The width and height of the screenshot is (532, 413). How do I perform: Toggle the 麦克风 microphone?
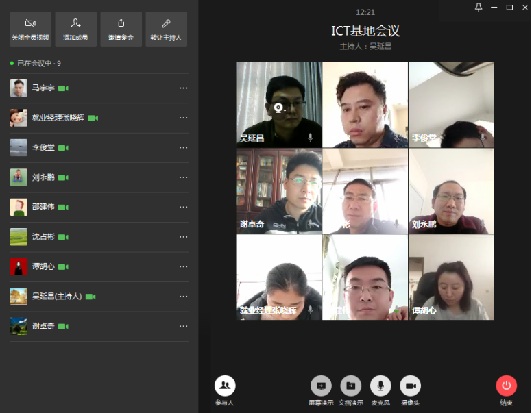[380, 387]
